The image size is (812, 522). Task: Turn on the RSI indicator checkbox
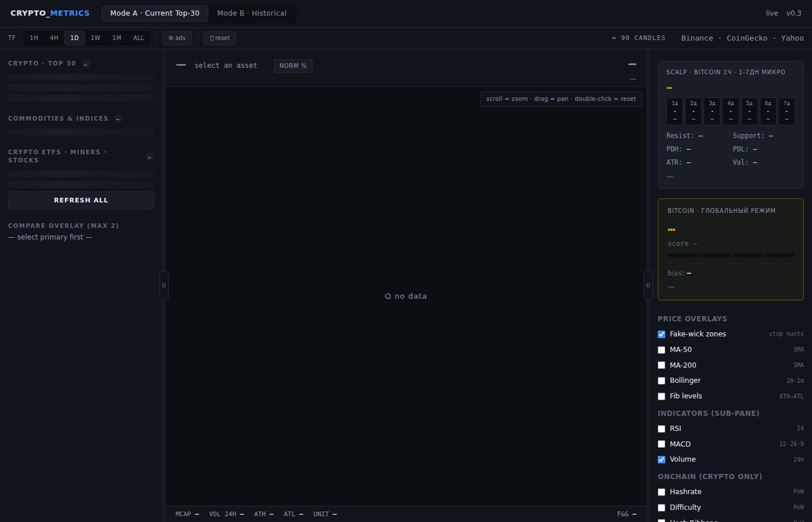pyautogui.click(x=661, y=429)
